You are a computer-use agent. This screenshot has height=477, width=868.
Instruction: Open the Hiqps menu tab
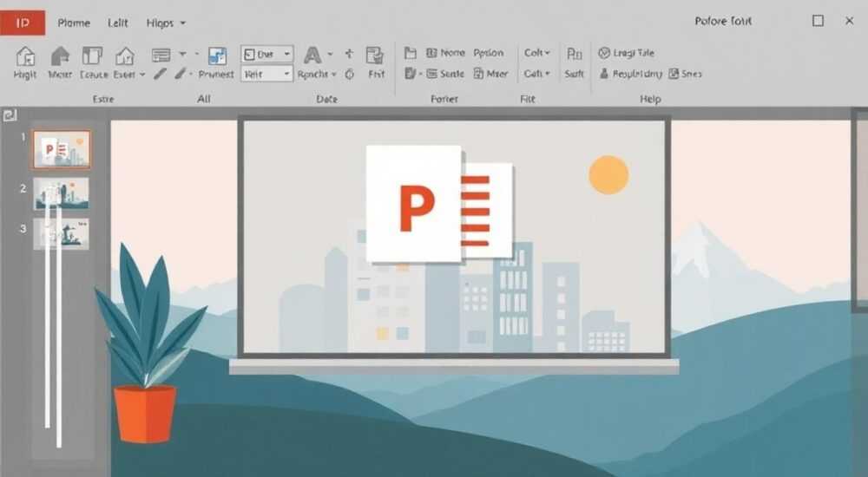point(166,23)
